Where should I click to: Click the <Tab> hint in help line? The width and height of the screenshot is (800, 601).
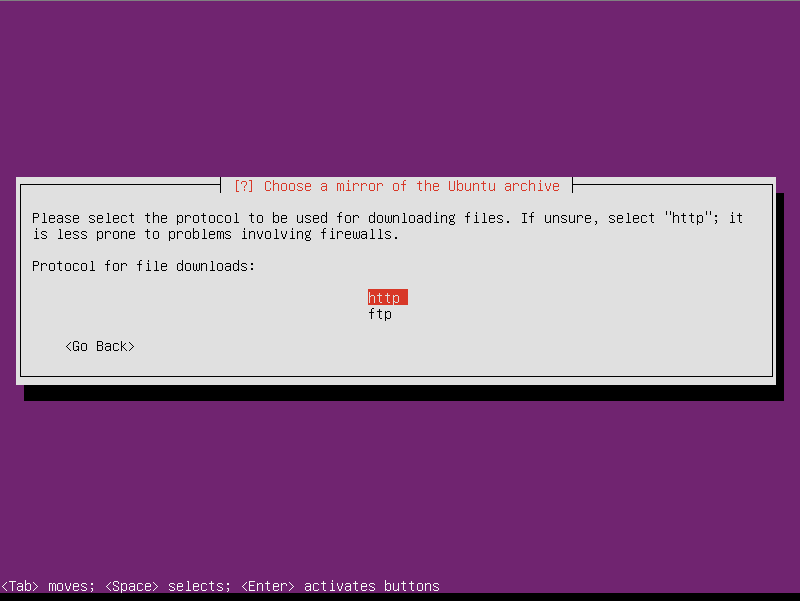[x=20, y=586]
